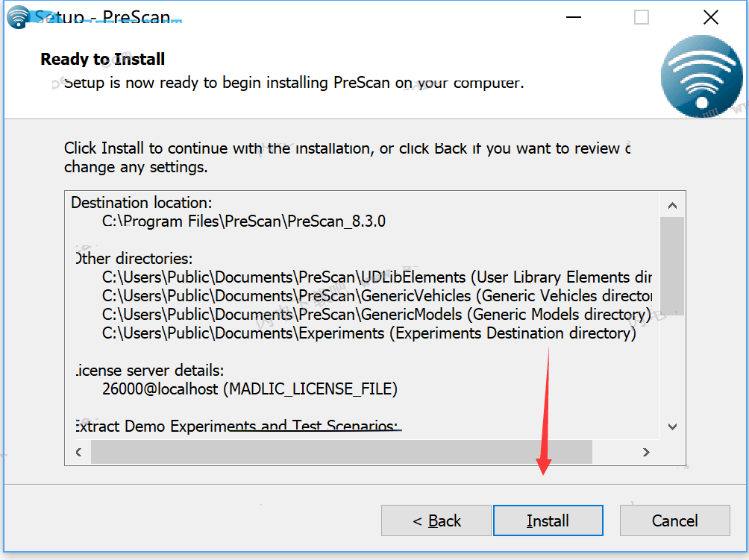Go back with the Back button
749x560 pixels.
(x=436, y=520)
